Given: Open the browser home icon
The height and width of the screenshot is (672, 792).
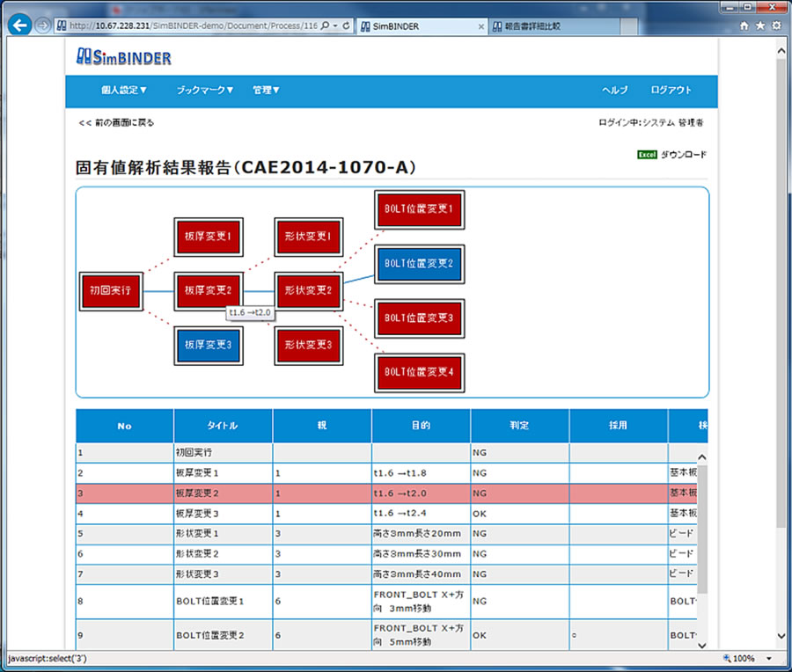Looking at the screenshot, I should pos(744,26).
